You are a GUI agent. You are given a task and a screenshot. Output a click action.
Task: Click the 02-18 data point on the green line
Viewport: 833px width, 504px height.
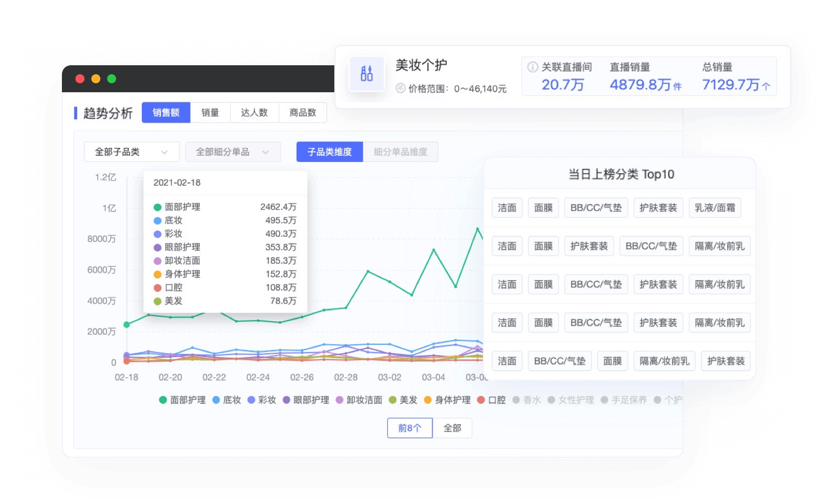pos(127,325)
